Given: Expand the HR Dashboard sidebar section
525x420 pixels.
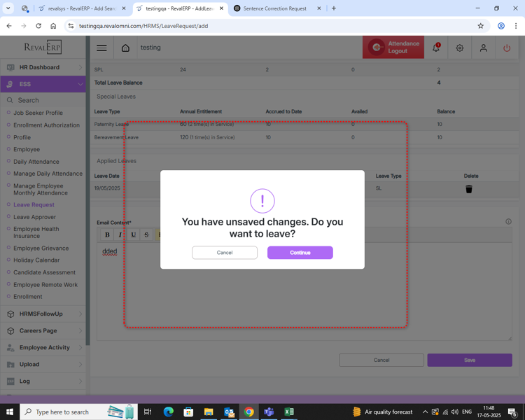Looking at the screenshot, I should coord(43,67).
